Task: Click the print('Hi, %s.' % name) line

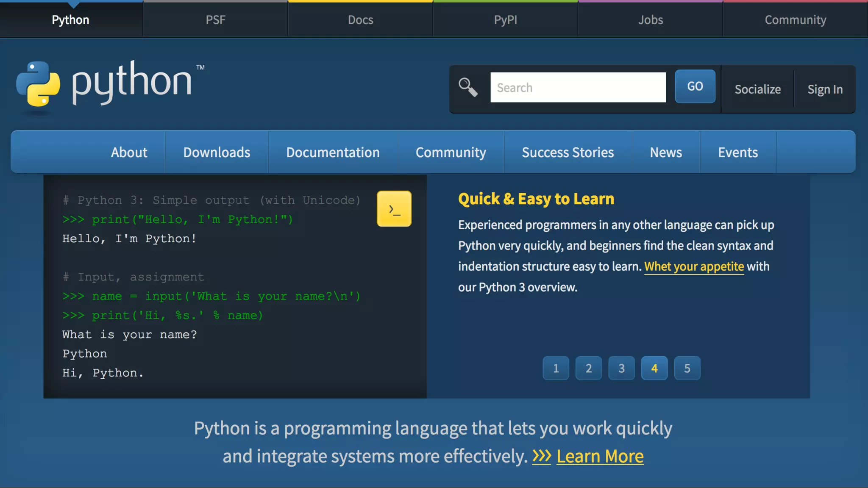Action: [163, 315]
